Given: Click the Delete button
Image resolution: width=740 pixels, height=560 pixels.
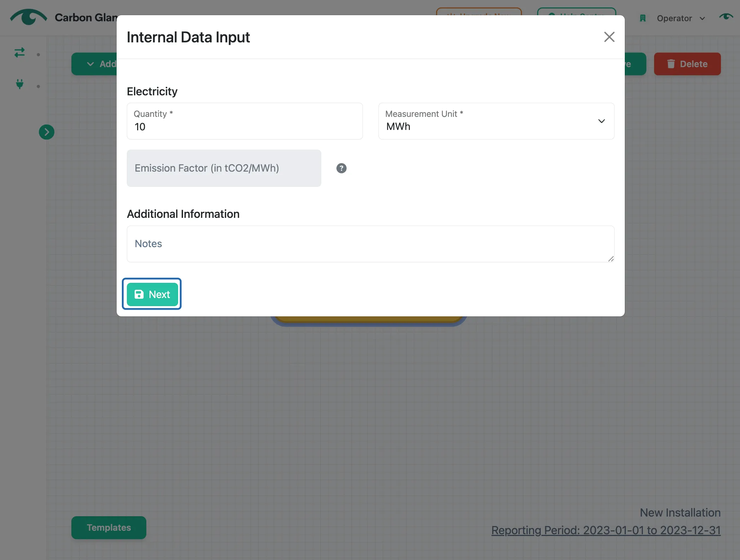Looking at the screenshot, I should click(687, 64).
